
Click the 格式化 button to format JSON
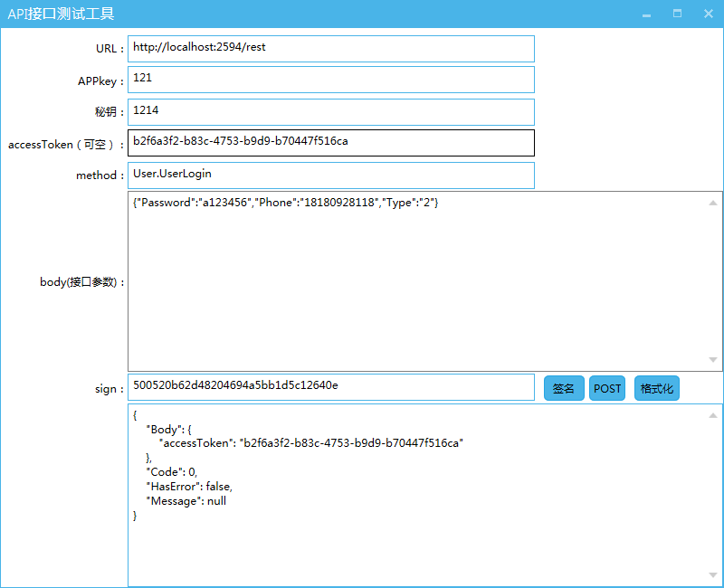point(656,388)
